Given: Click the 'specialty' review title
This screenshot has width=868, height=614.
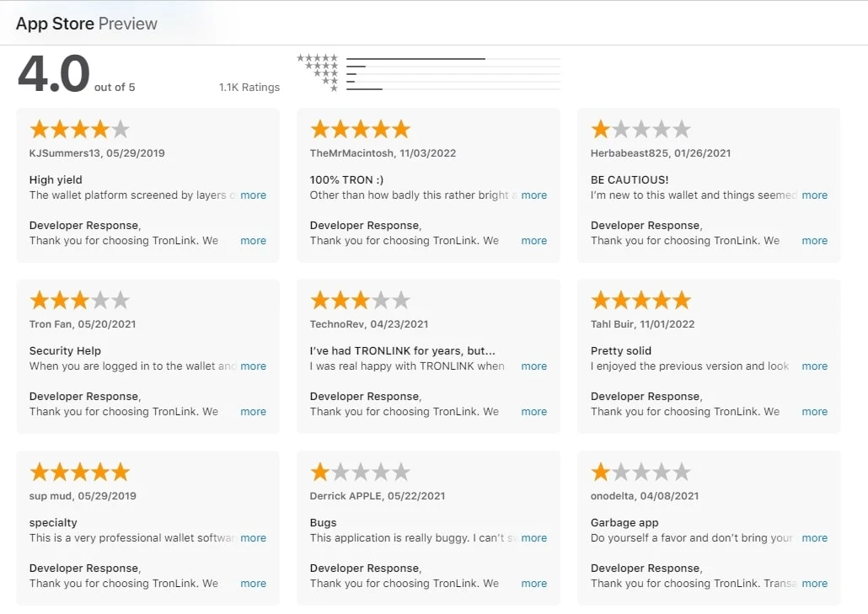Looking at the screenshot, I should tap(53, 523).
